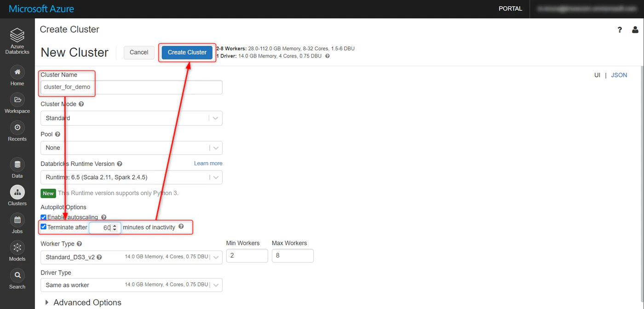Open Search in sidebar
The image size is (644, 309).
[x=17, y=279]
